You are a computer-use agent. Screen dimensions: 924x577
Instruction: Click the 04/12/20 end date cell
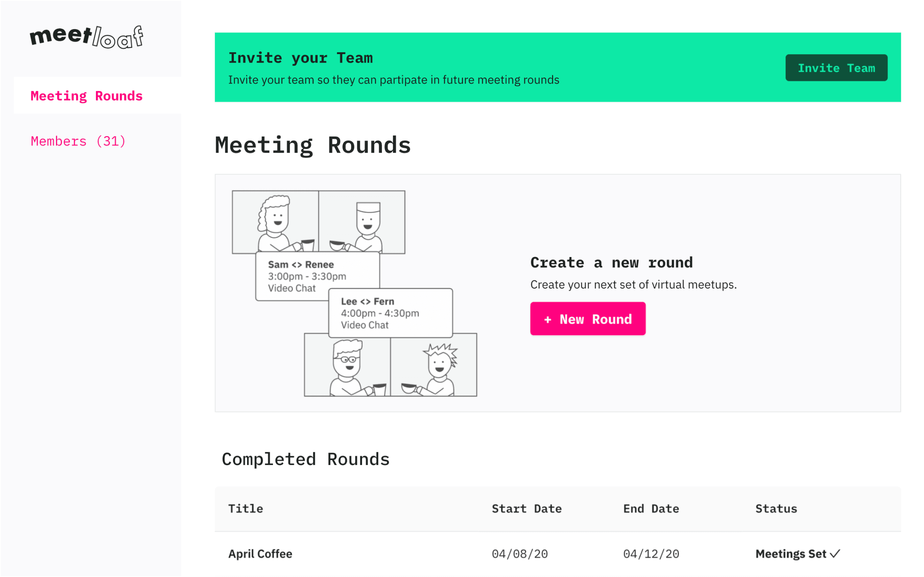tap(651, 554)
